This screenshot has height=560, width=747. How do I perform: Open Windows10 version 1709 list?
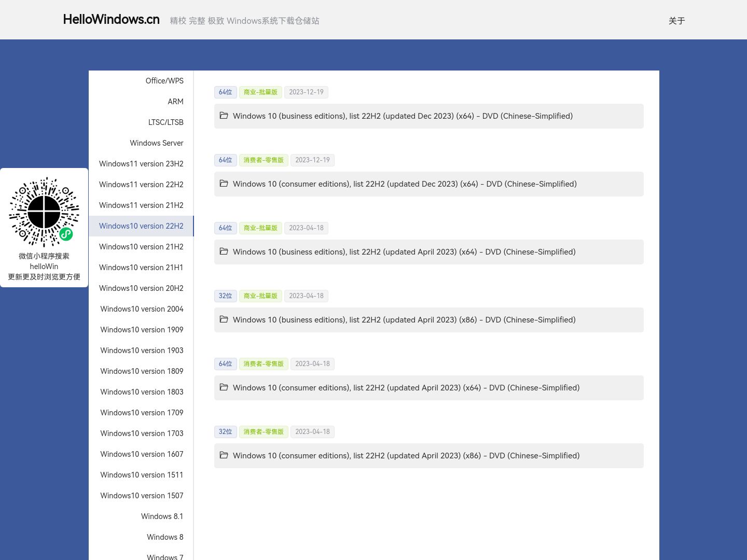click(x=141, y=413)
